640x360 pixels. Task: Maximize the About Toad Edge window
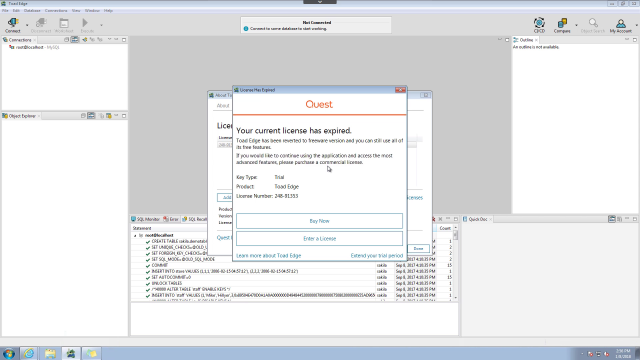point(426,95)
